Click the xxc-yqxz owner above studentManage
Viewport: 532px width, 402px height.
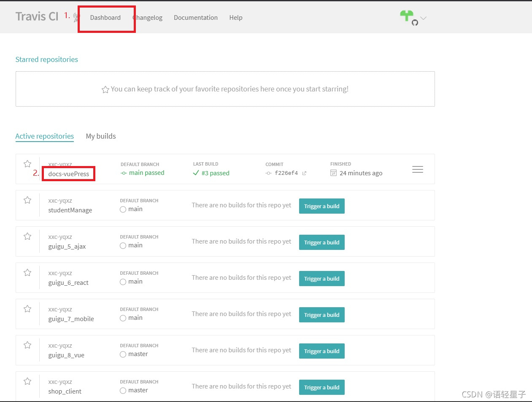(x=60, y=201)
